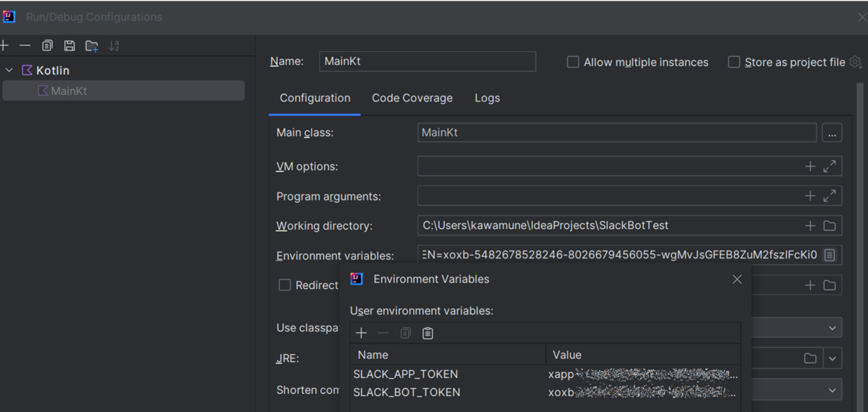Toggle the Redirect input checkbox

(x=285, y=285)
